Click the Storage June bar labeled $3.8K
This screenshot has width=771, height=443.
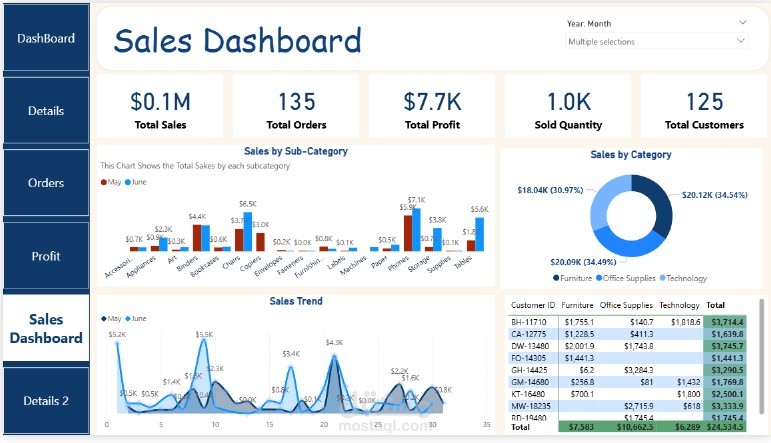(437, 239)
